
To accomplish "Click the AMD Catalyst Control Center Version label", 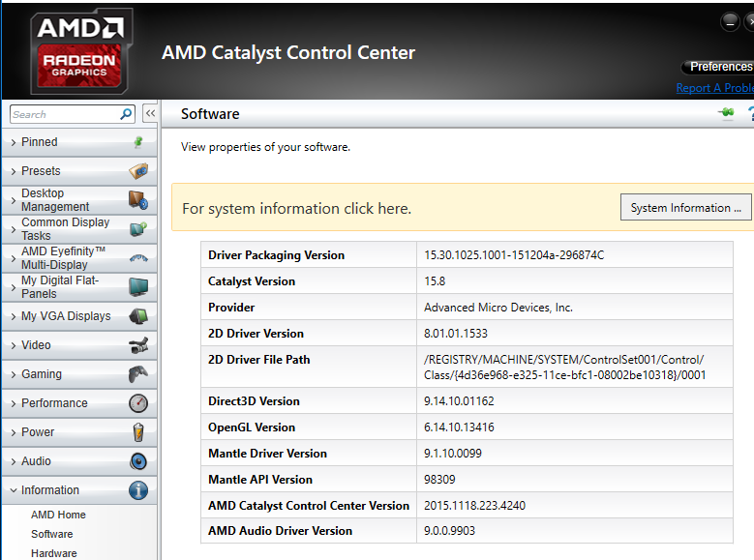I will 309,505.
